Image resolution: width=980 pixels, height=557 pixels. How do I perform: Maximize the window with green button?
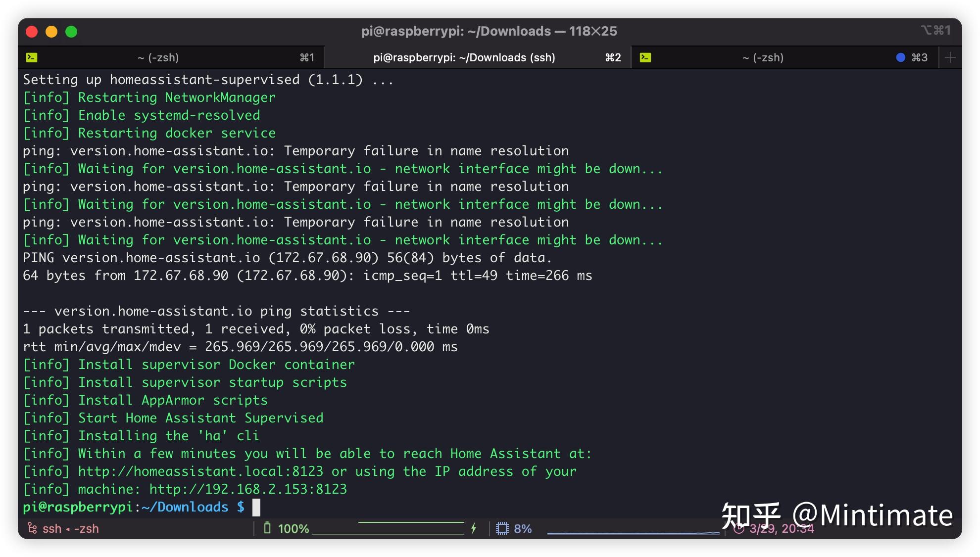pos(71,32)
